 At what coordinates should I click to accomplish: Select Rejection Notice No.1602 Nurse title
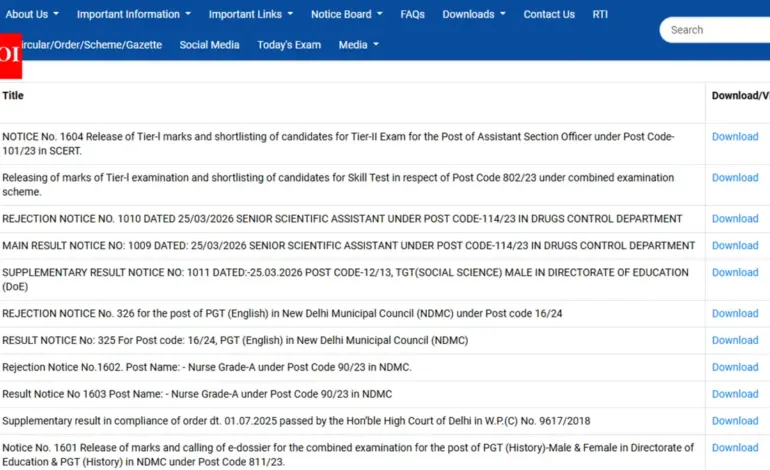[207, 367]
